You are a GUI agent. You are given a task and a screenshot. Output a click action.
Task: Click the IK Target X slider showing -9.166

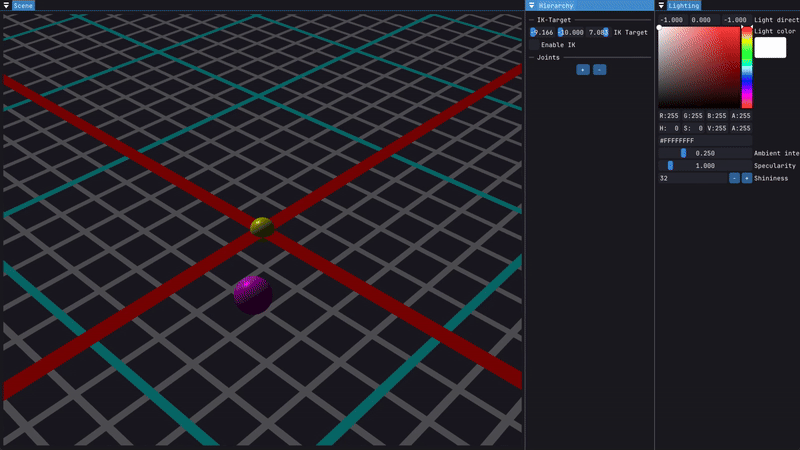[x=542, y=32]
